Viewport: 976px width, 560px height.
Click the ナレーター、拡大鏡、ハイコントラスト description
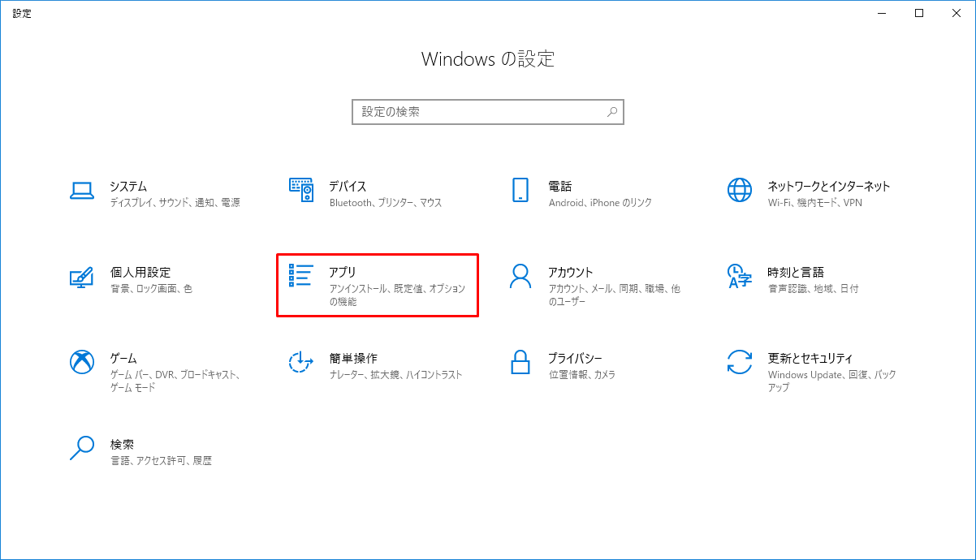click(x=396, y=375)
